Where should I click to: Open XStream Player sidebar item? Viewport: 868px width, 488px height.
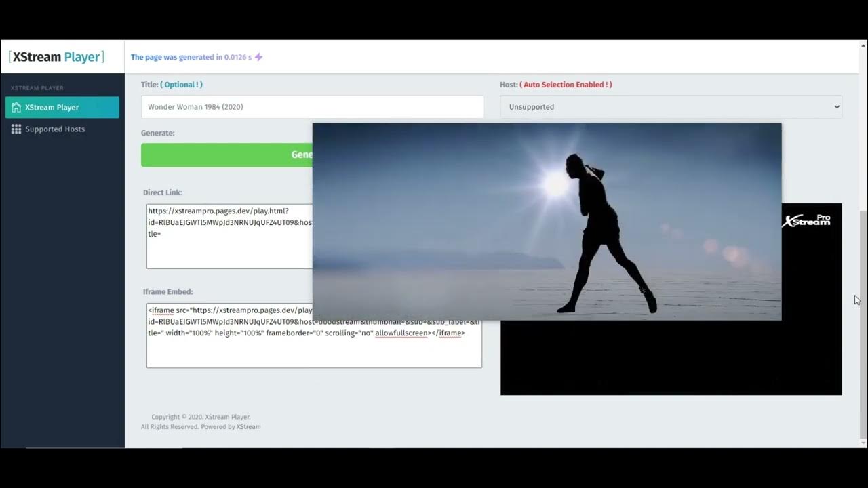pyautogui.click(x=62, y=107)
